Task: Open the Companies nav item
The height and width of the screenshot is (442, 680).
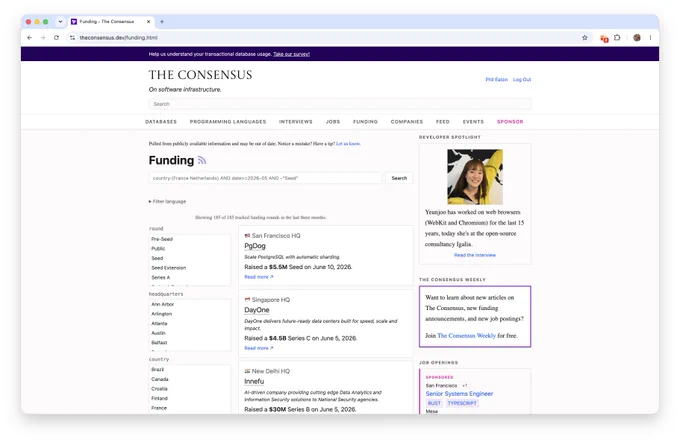Action: click(x=407, y=122)
